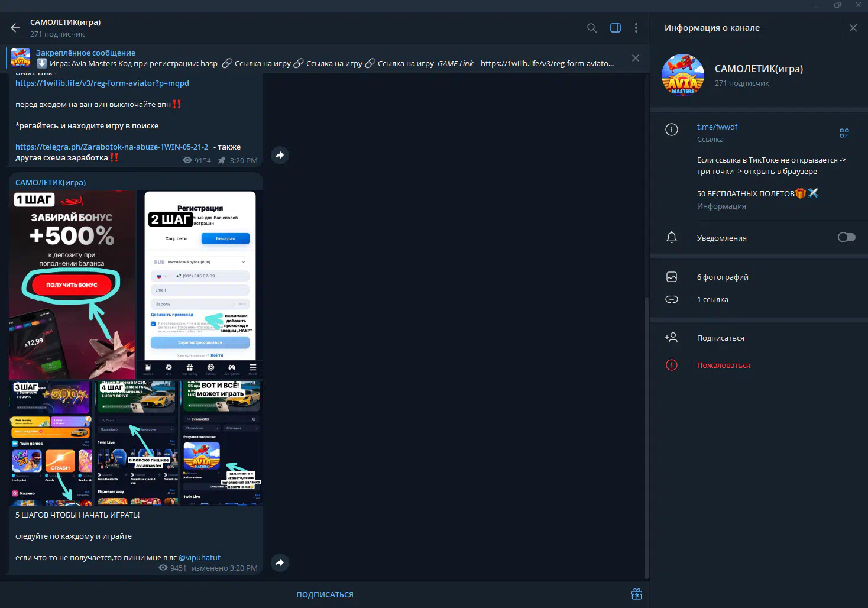Forward the 5 steps post
Viewport: 868px width, 608px height.
pos(280,562)
